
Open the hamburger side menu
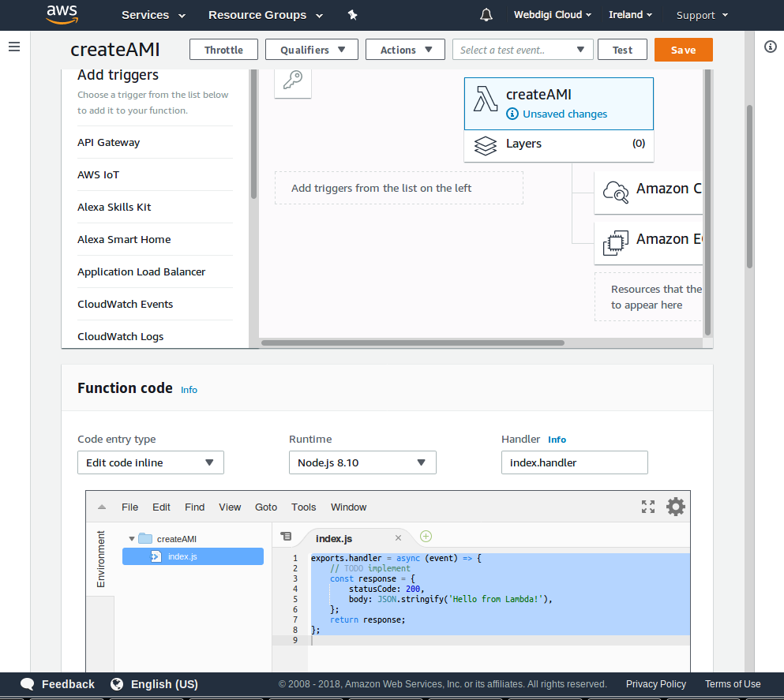[14, 47]
